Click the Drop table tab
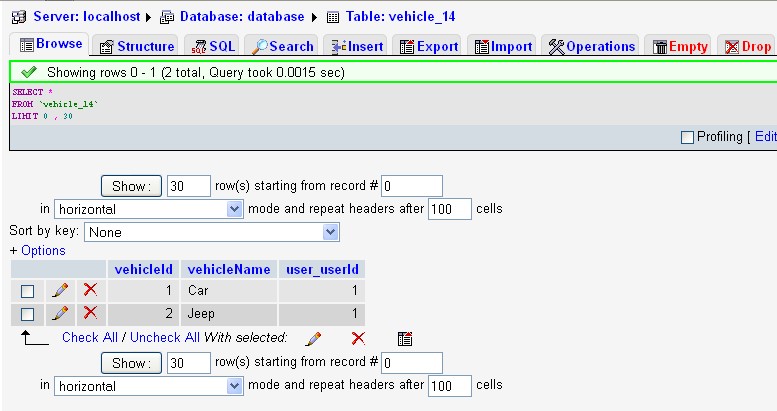Screen dimensions: 777x411 (x=747, y=47)
